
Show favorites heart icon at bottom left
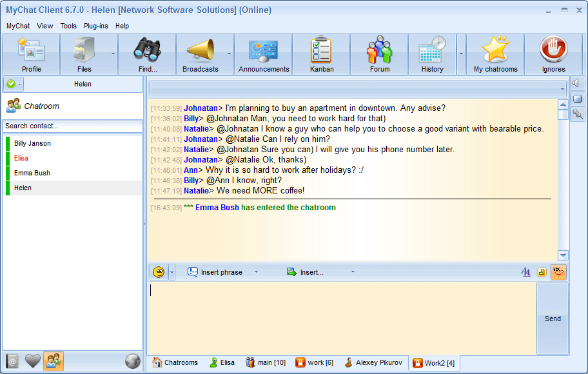point(33,362)
